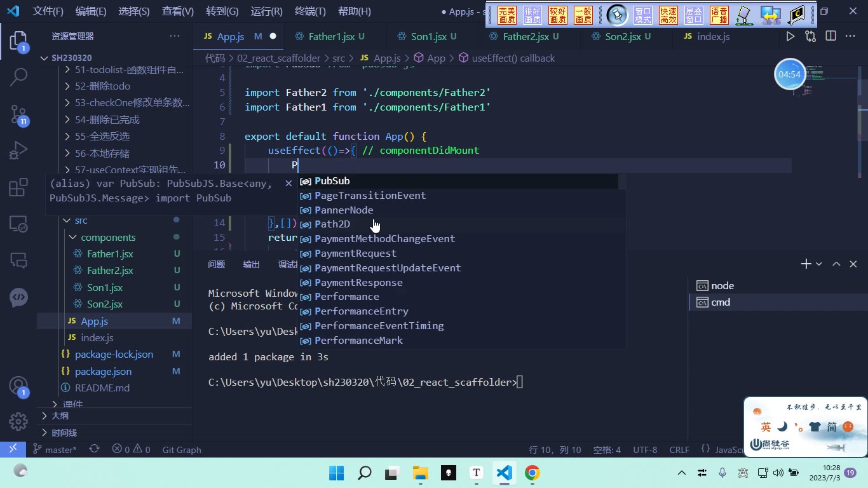Open Manage settings gear icon
Viewport: 868px width, 488px height.
click(18, 421)
